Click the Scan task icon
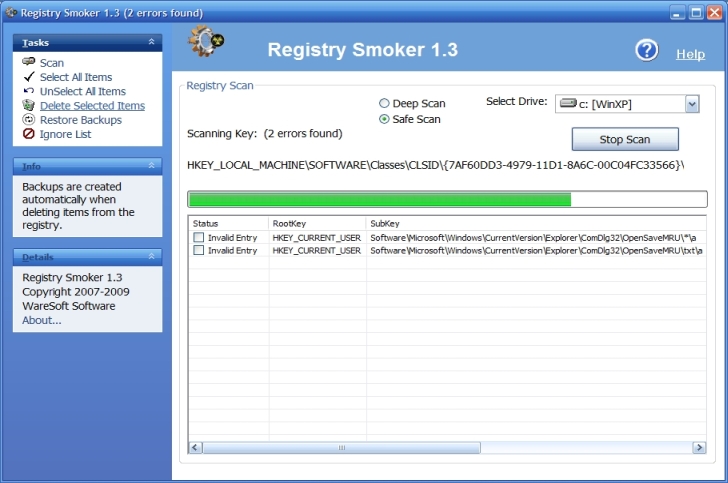 click(x=29, y=61)
